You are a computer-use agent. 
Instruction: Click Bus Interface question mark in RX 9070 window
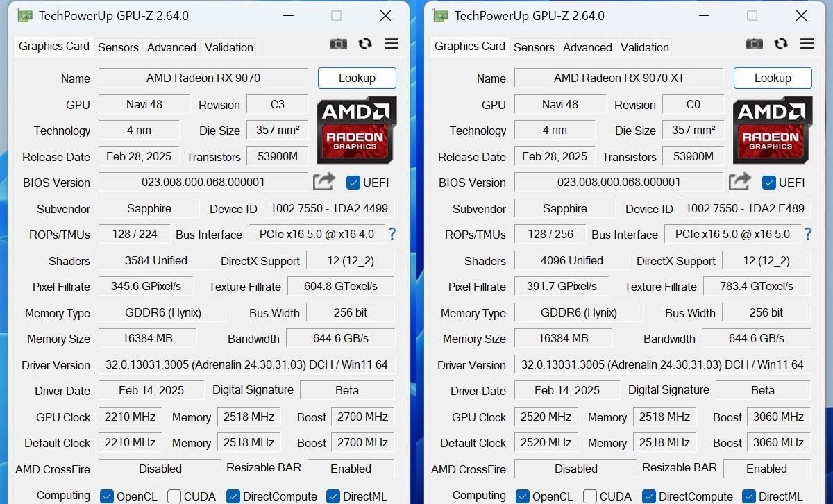pos(392,234)
